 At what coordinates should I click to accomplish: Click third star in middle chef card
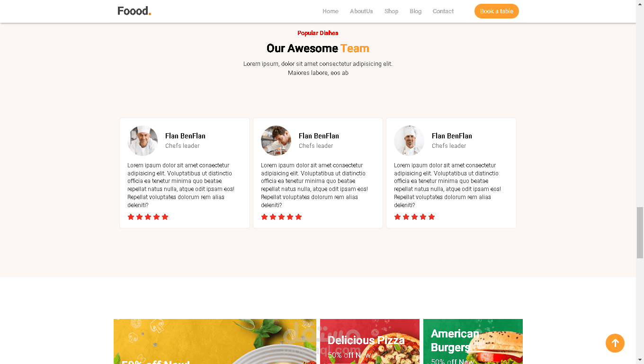click(x=282, y=217)
